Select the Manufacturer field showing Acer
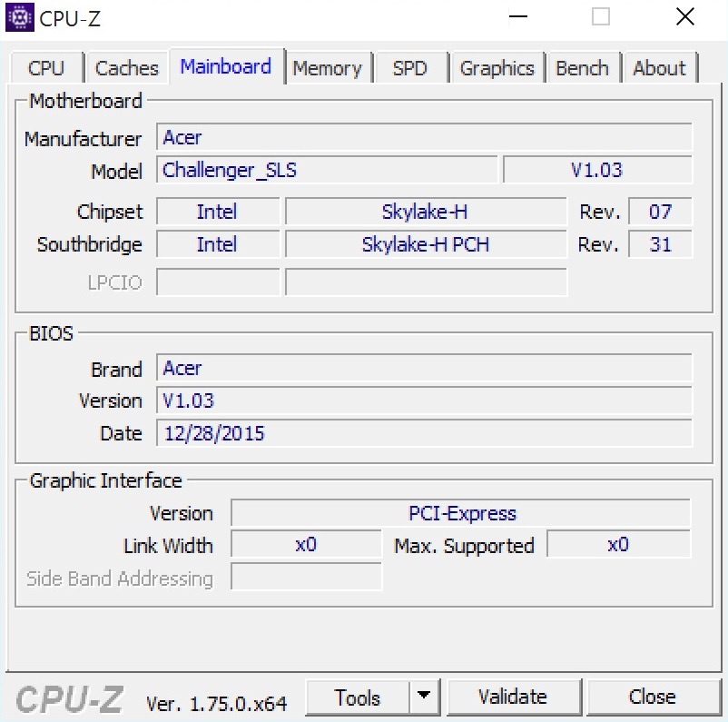The width and height of the screenshot is (728, 722). click(424, 137)
